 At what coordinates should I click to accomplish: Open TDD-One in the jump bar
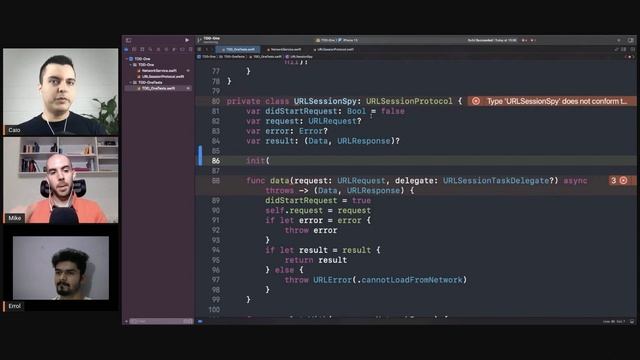(207, 57)
